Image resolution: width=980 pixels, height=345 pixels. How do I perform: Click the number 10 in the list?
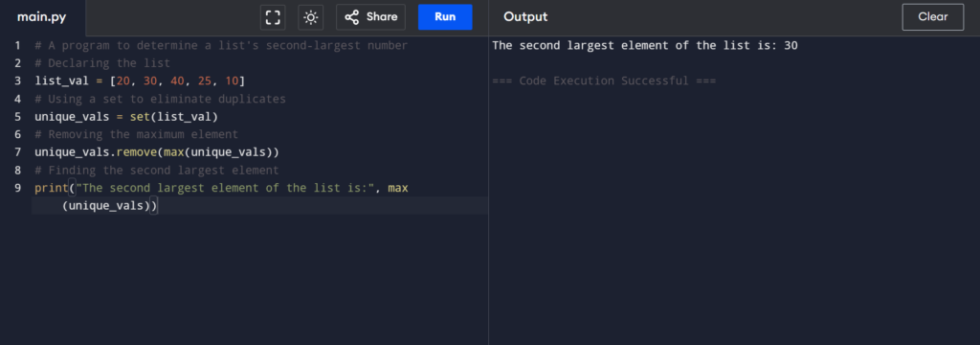pyautogui.click(x=232, y=80)
